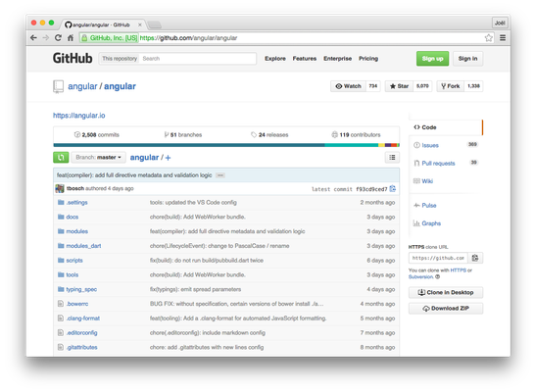Click the Sign in button
The height and width of the screenshot is (392, 535).
pyautogui.click(x=467, y=59)
